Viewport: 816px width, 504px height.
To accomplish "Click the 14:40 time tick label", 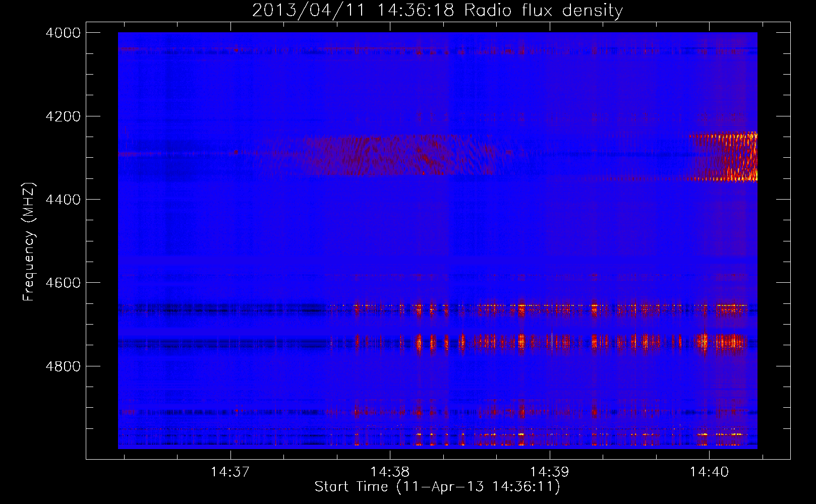I will [x=709, y=472].
